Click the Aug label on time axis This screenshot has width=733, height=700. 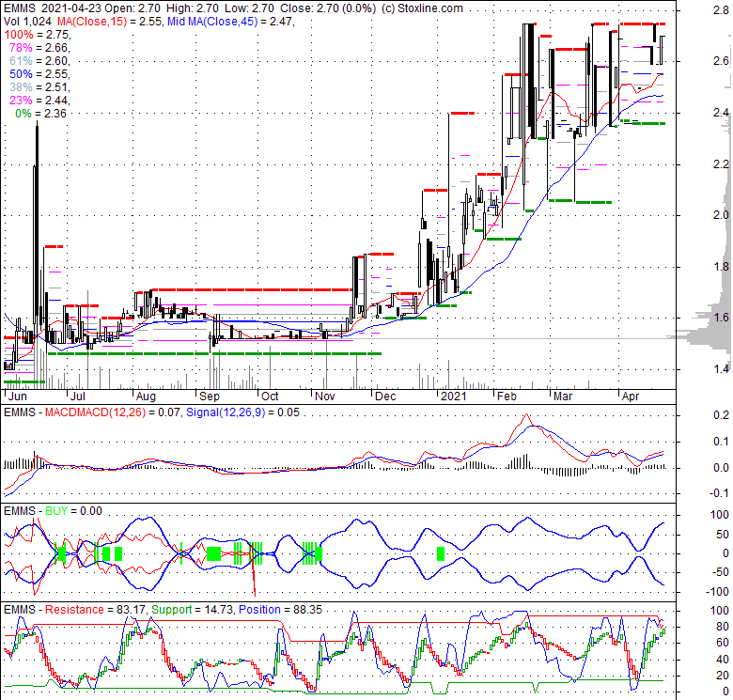click(x=146, y=397)
